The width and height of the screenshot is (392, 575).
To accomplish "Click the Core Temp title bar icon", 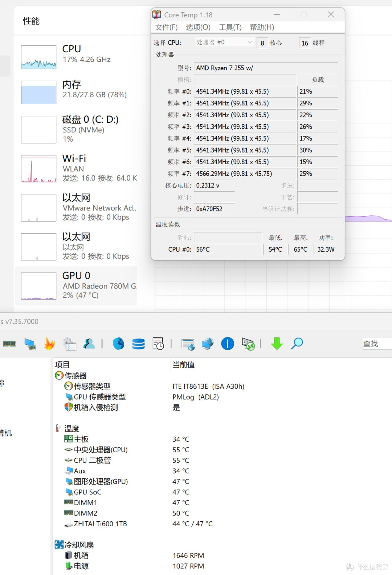I will pos(157,15).
